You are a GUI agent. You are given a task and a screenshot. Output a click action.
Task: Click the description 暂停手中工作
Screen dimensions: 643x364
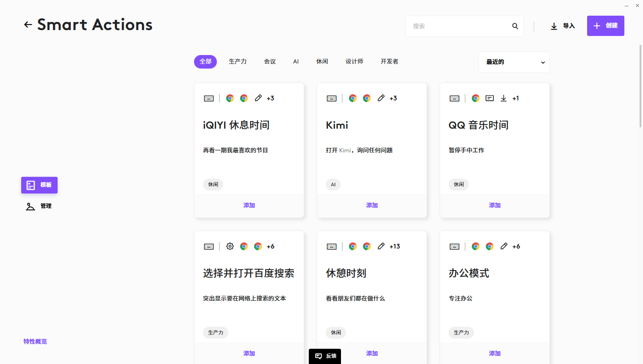click(x=466, y=150)
